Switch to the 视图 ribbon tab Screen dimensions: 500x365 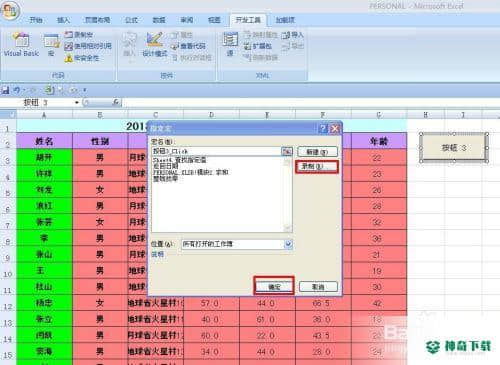click(214, 20)
